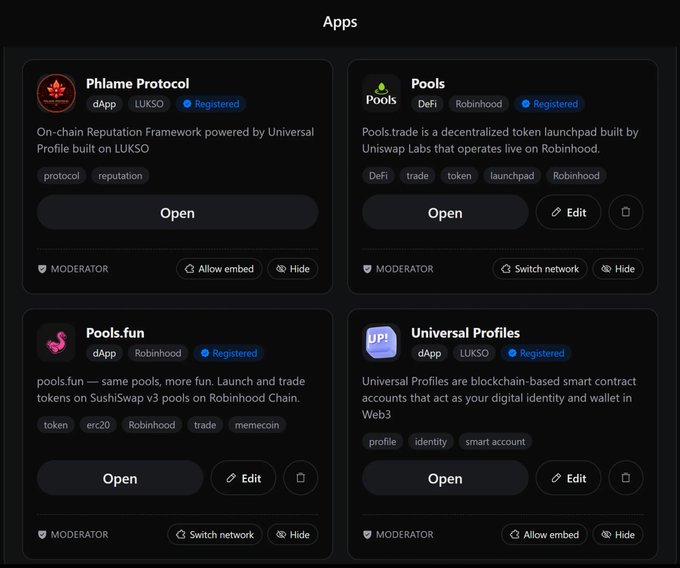Screen dimensions: 680x568
Task: Click the memecoin tag
Action: click(257, 425)
